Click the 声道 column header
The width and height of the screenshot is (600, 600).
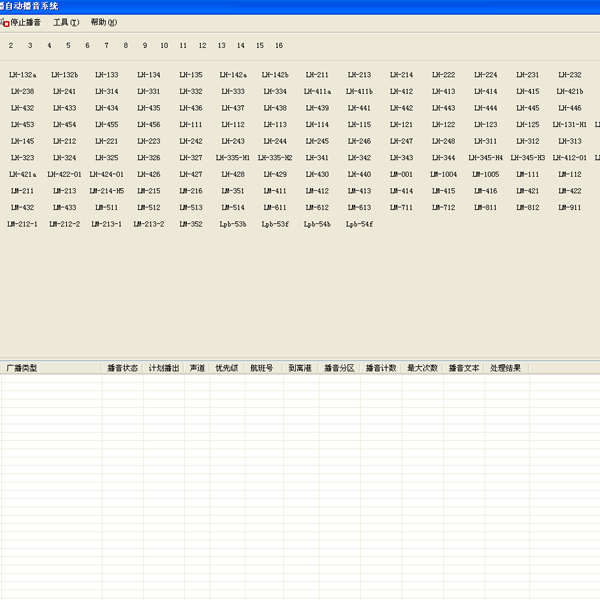click(197, 368)
